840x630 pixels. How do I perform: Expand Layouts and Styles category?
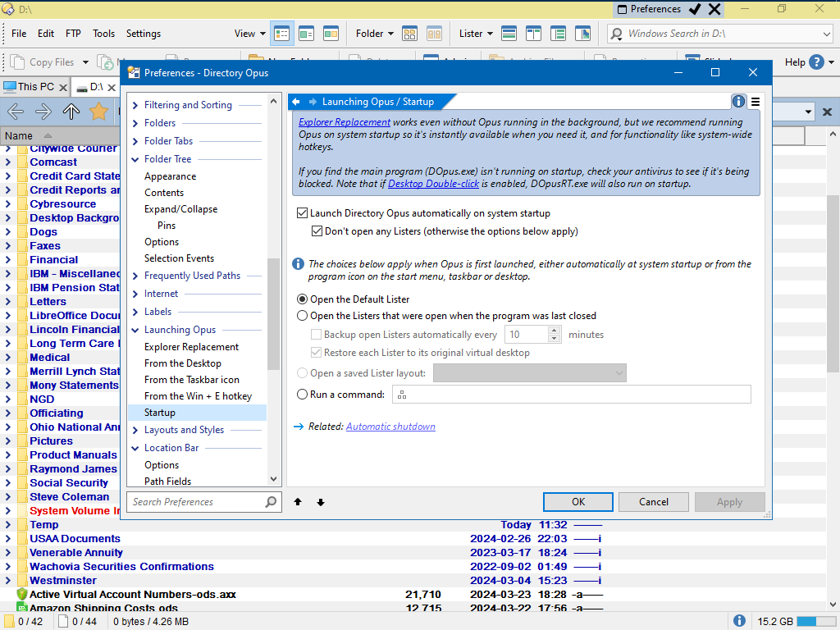135,430
